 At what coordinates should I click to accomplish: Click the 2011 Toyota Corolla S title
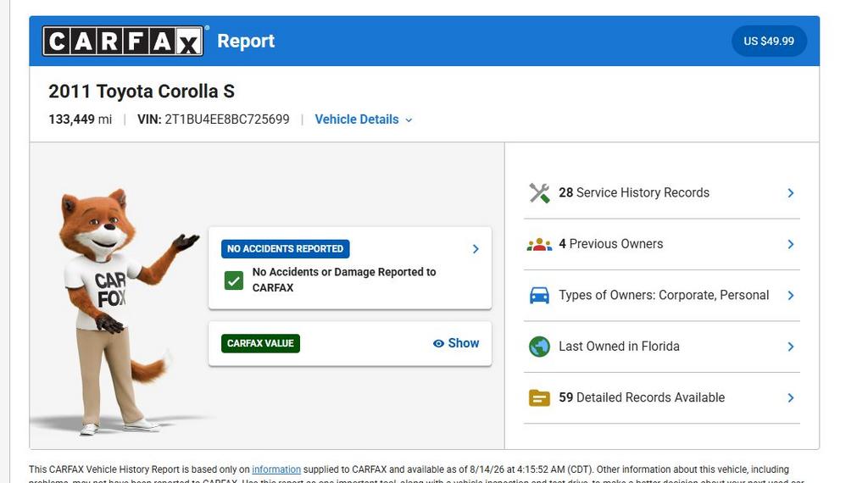point(142,92)
